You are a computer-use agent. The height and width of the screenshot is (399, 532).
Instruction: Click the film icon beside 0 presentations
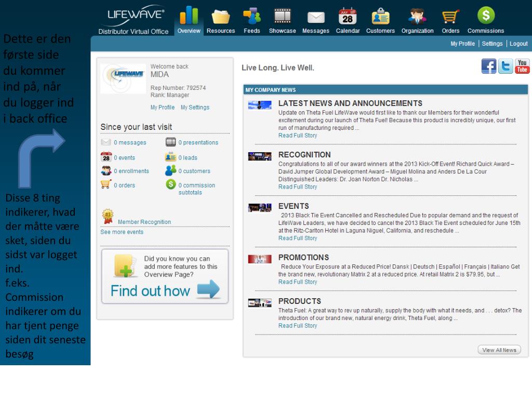pos(170,142)
